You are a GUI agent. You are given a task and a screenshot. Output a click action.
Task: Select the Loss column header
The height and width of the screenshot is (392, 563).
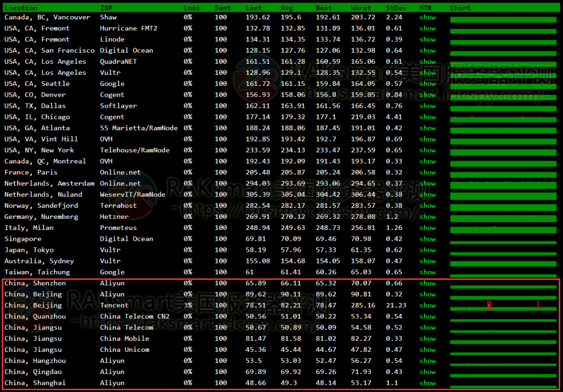tap(192, 8)
